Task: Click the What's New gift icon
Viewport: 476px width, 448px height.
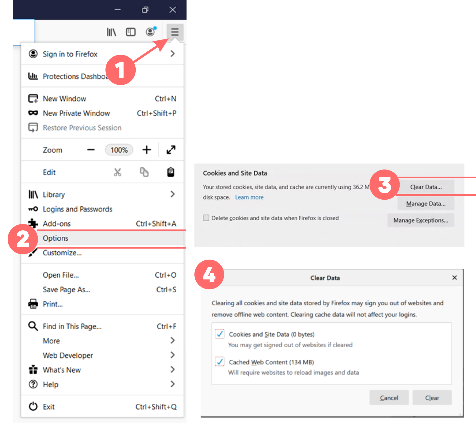Action: pos(33,370)
